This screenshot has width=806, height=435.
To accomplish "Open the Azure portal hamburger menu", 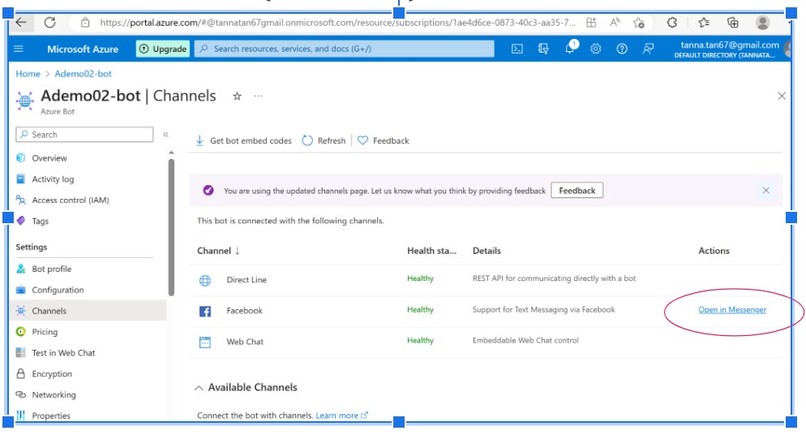I will (19, 49).
